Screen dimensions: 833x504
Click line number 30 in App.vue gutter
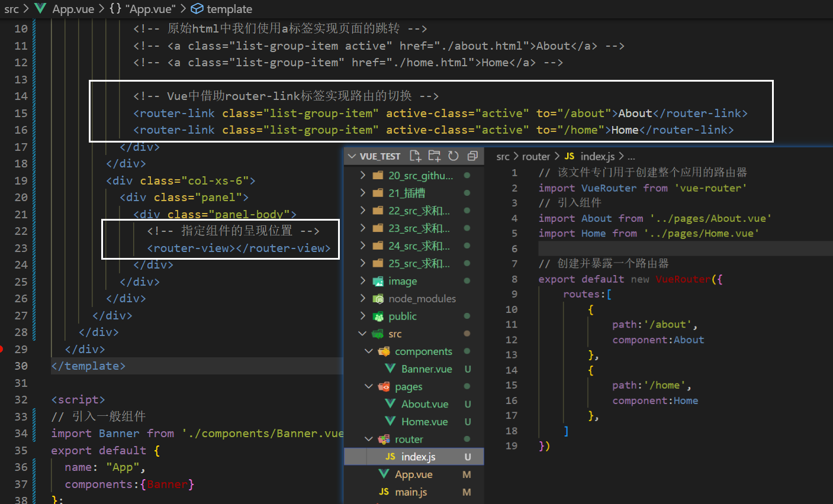[21, 366]
